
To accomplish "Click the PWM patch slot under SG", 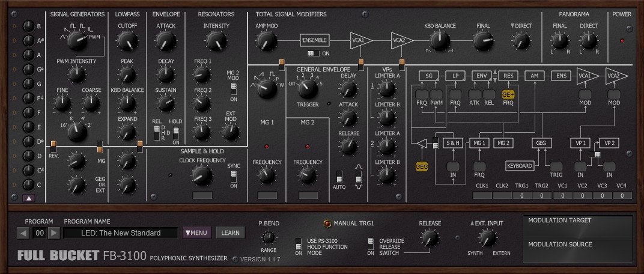I will [x=436, y=94].
